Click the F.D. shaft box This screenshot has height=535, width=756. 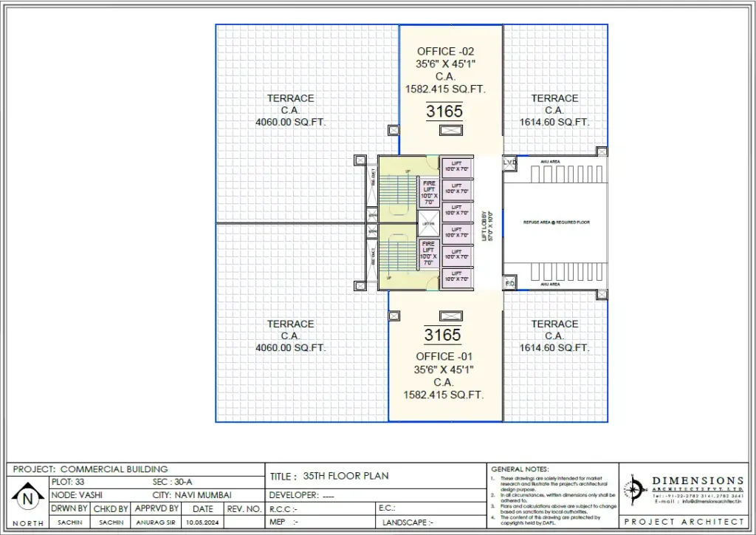(x=509, y=283)
